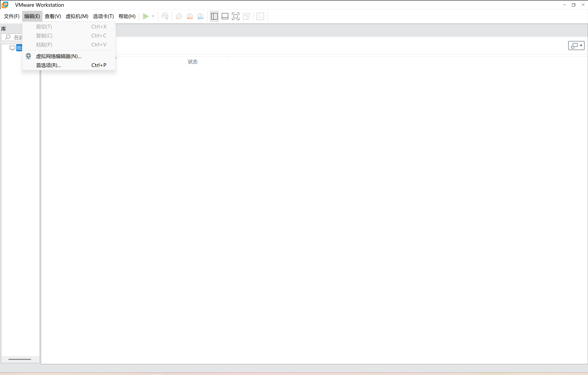
Task: Toggle the thumbnail bar layout icon
Action: click(225, 16)
